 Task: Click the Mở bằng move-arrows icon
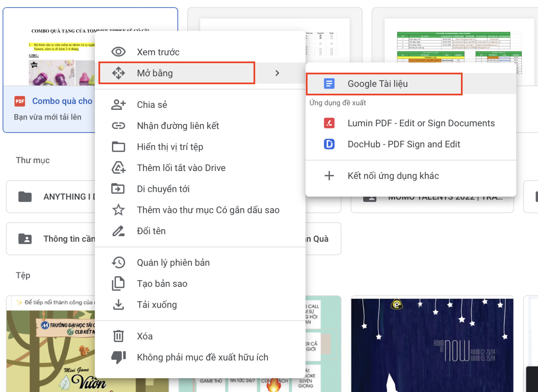click(118, 73)
